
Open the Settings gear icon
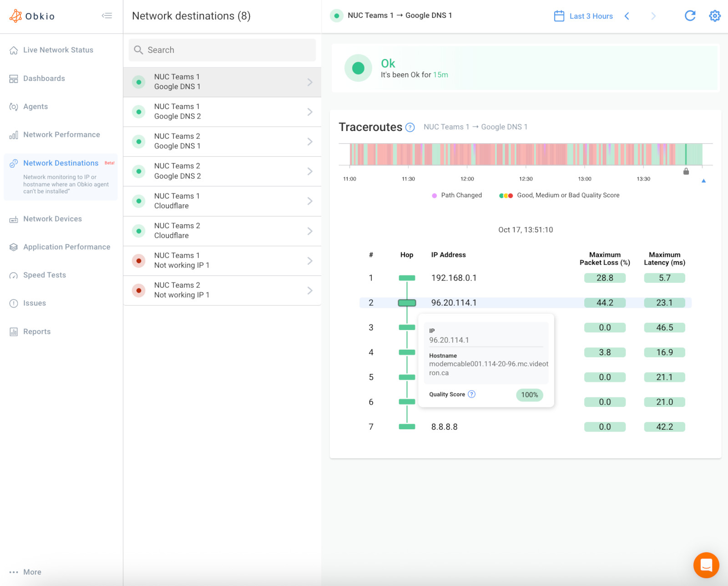(x=714, y=15)
